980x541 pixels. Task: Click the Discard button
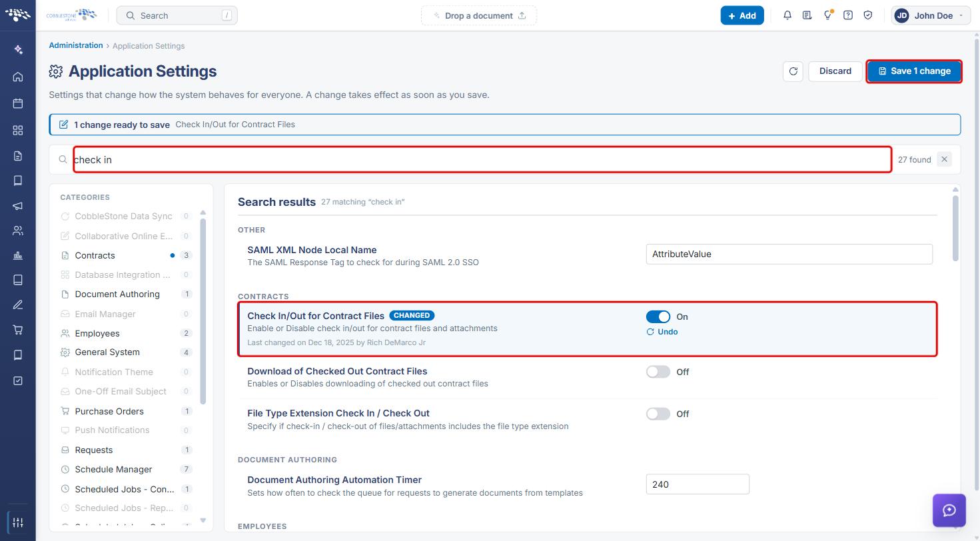[x=835, y=71]
